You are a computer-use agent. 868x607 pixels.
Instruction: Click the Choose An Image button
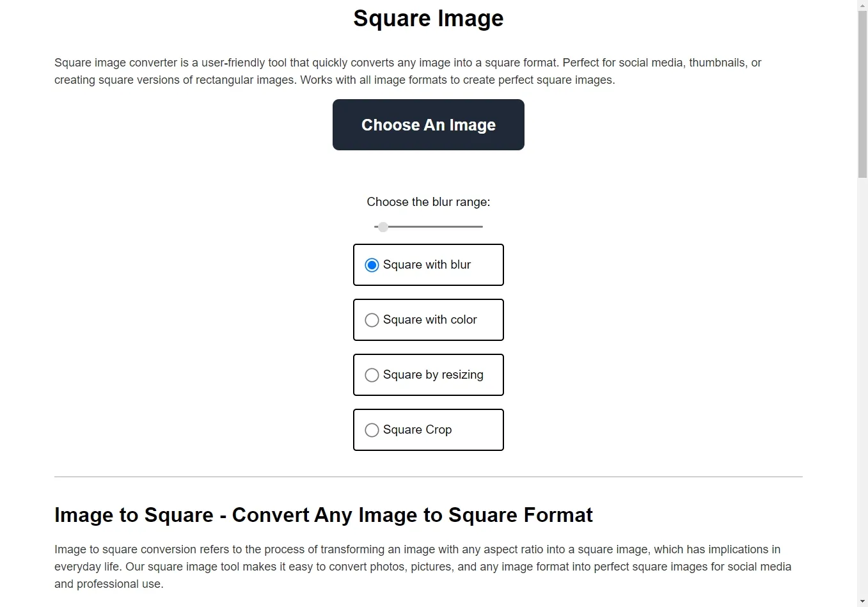tap(429, 125)
